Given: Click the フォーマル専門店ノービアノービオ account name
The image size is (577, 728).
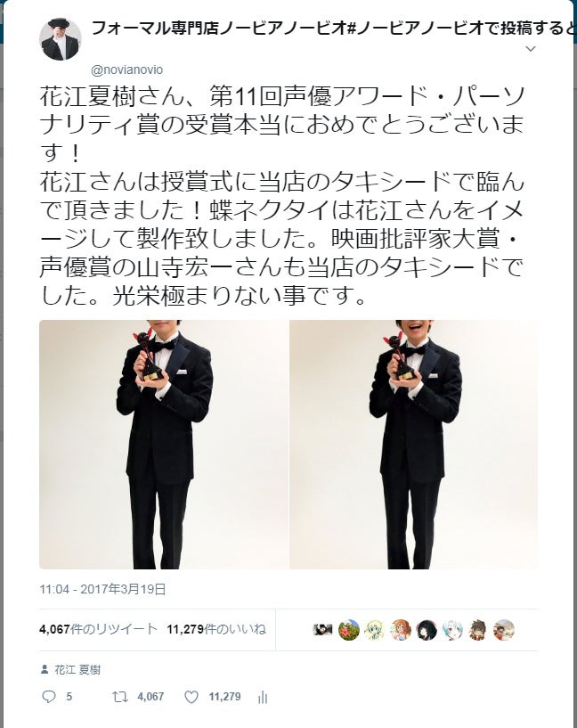Looking at the screenshot, I should tap(219, 29).
